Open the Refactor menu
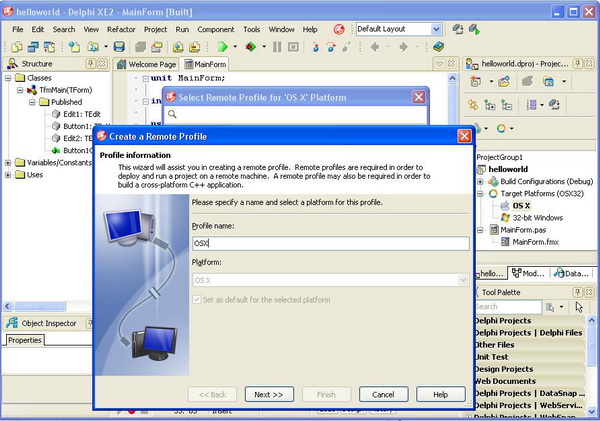This screenshot has height=421, width=600. (121, 29)
